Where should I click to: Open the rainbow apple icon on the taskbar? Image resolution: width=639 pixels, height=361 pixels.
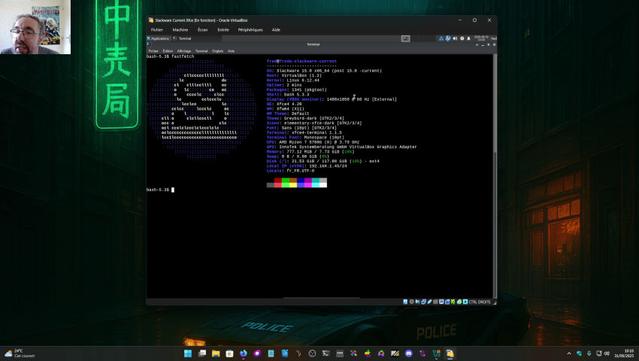click(x=367, y=354)
